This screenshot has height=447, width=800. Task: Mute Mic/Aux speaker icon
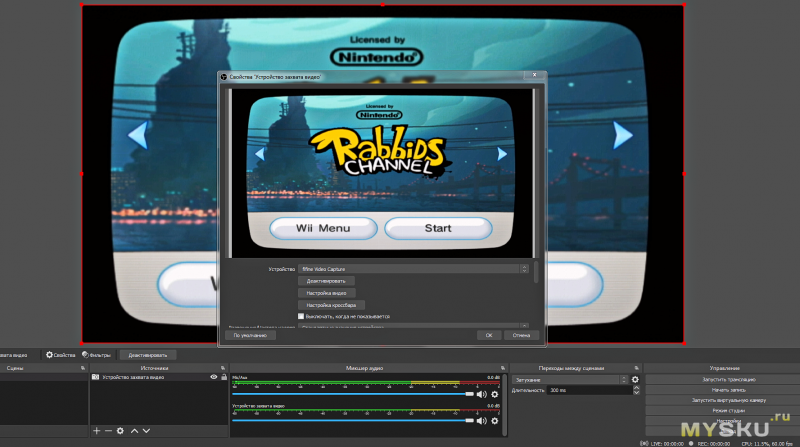click(481, 394)
